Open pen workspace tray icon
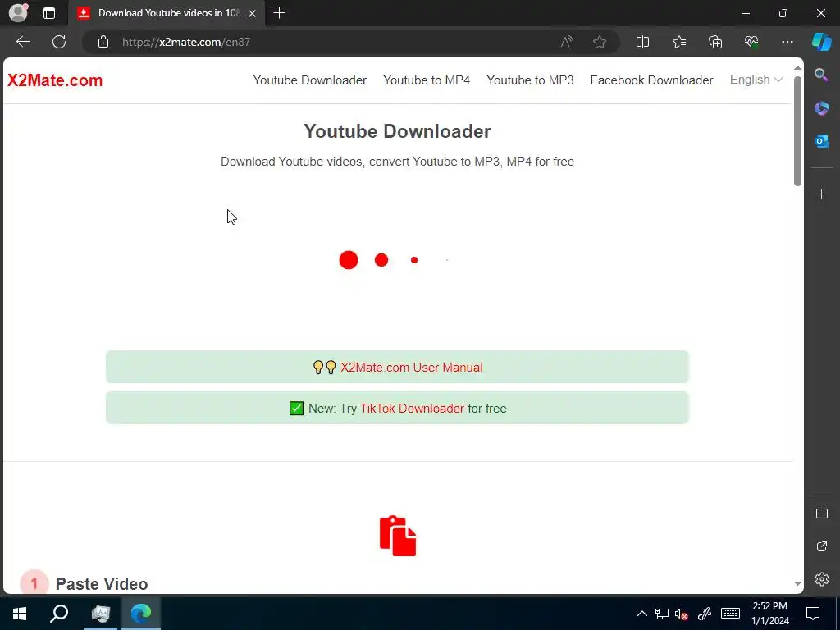 point(705,614)
